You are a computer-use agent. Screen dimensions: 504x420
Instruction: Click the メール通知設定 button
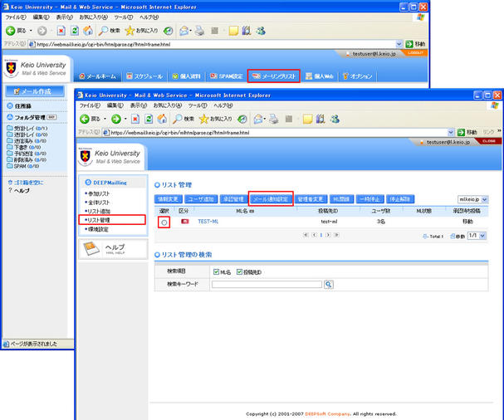pyautogui.click(x=271, y=200)
